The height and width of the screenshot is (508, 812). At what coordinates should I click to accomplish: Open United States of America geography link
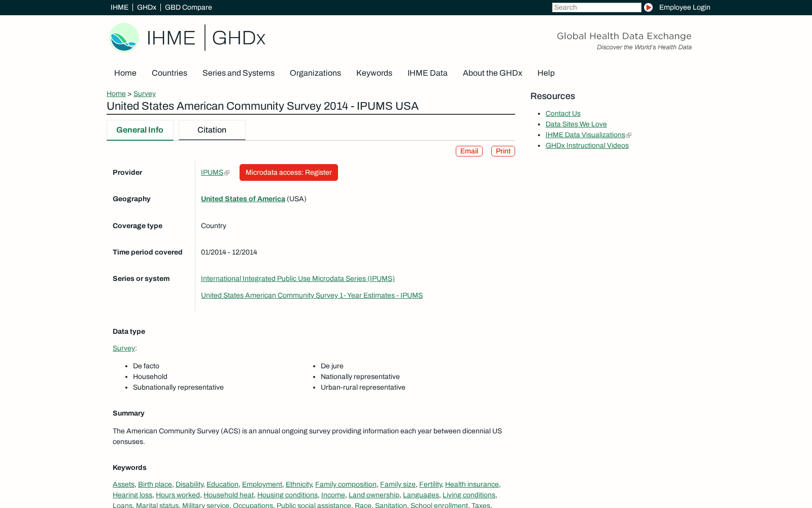click(x=243, y=199)
